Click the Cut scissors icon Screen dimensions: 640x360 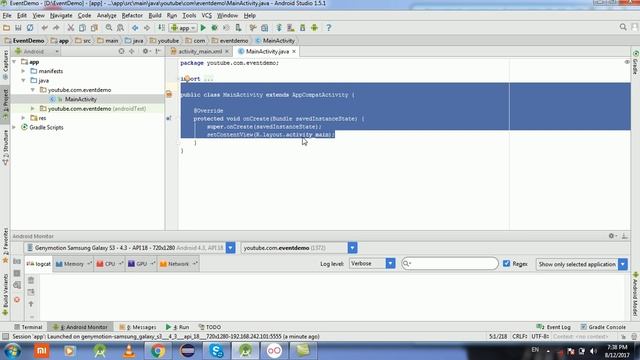coord(71,28)
